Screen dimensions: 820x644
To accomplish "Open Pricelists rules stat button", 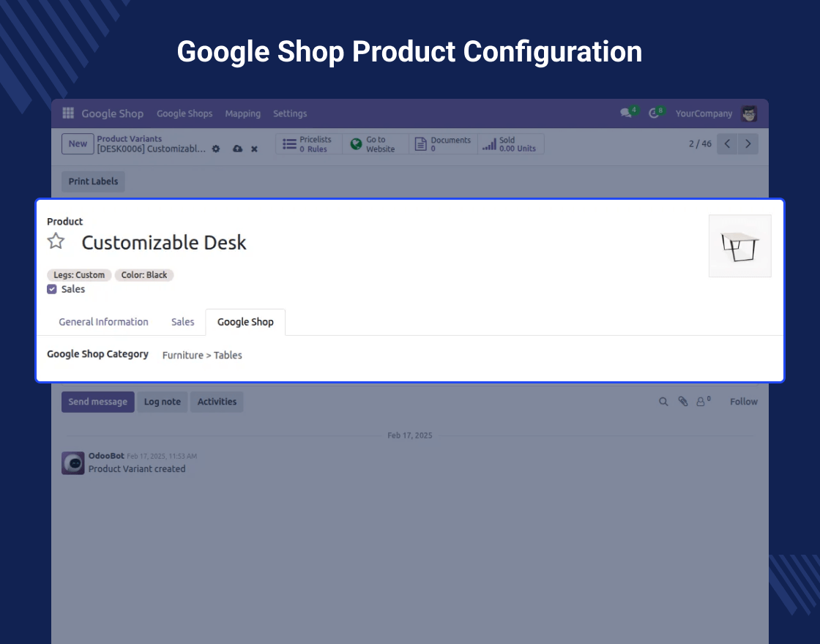I will pos(308,143).
